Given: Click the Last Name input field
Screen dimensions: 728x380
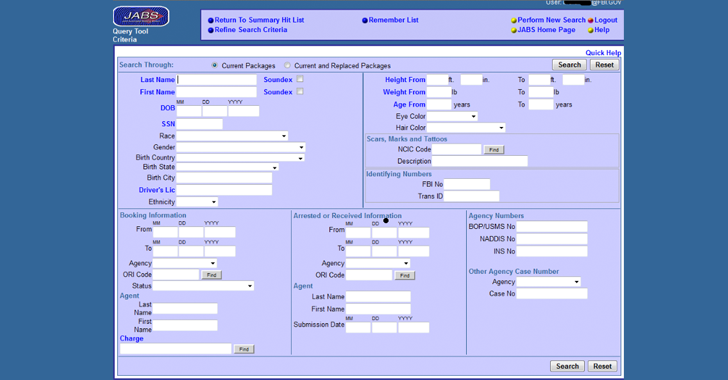Looking at the screenshot, I should click(216, 79).
